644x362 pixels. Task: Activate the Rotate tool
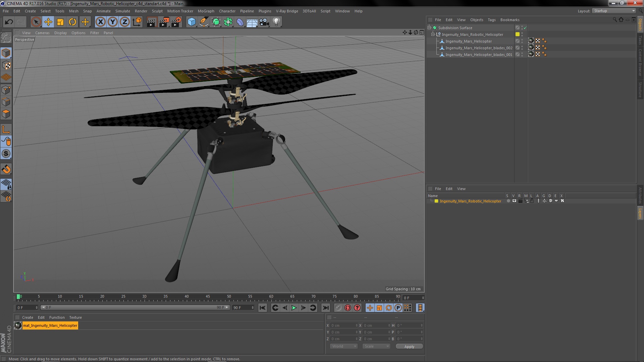coord(72,22)
